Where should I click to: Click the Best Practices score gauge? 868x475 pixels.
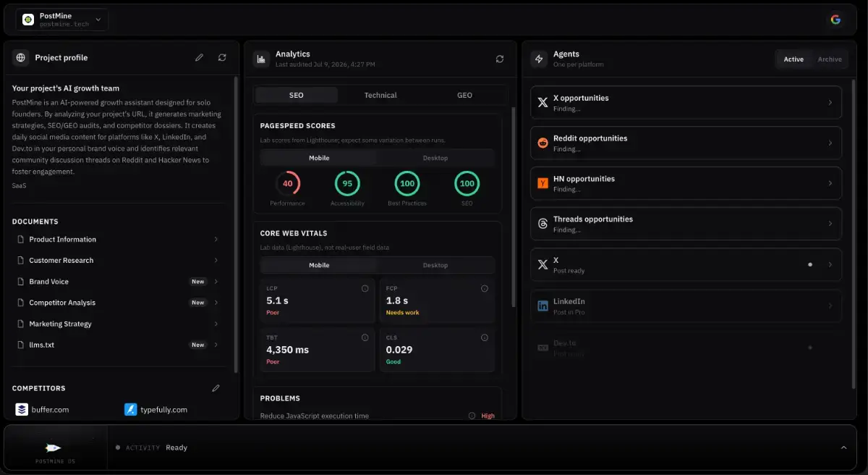(x=407, y=183)
